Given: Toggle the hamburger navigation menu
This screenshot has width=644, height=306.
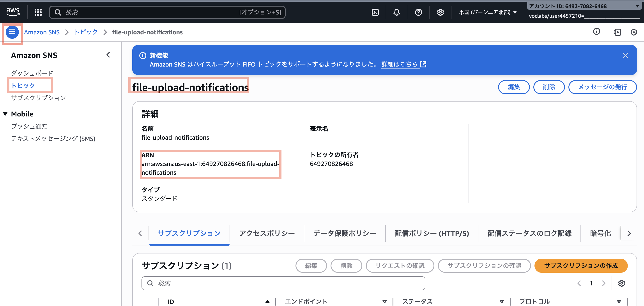Looking at the screenshot, I should [12, 32].
